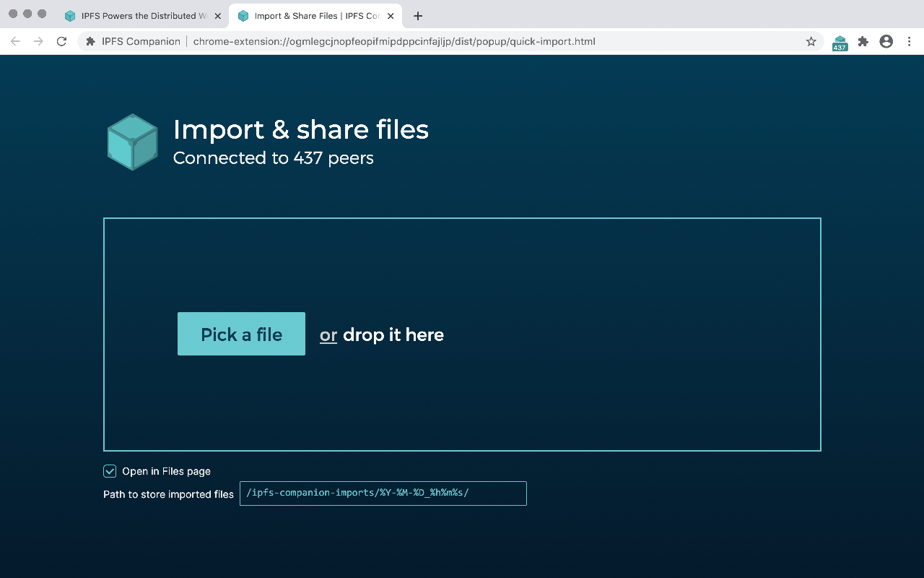Image resolution: width=924 pixels, height=578 pixels.
Task: Bookmark this page via the star icon
Action: pos(811,42)
